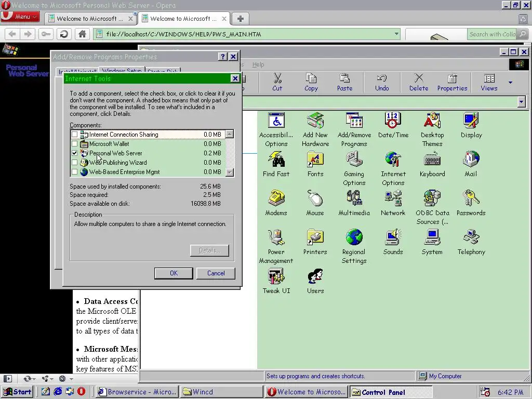Check Web Publishing Wizard component
532x399 pixels.
pos(74,163)
